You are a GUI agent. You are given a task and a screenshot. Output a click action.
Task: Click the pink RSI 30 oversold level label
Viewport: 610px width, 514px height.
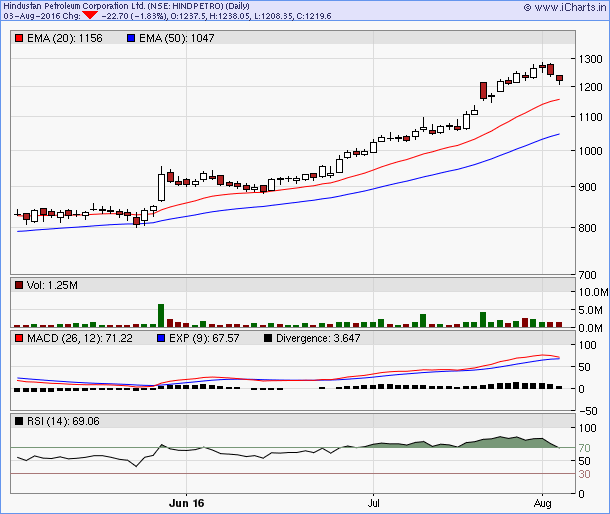pos(584,474)
